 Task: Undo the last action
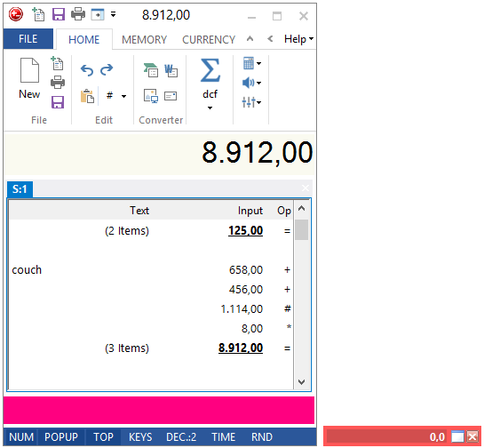(87, 70)
